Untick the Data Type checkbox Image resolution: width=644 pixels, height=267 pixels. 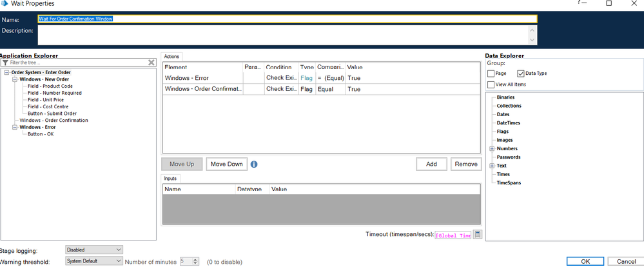521,74
